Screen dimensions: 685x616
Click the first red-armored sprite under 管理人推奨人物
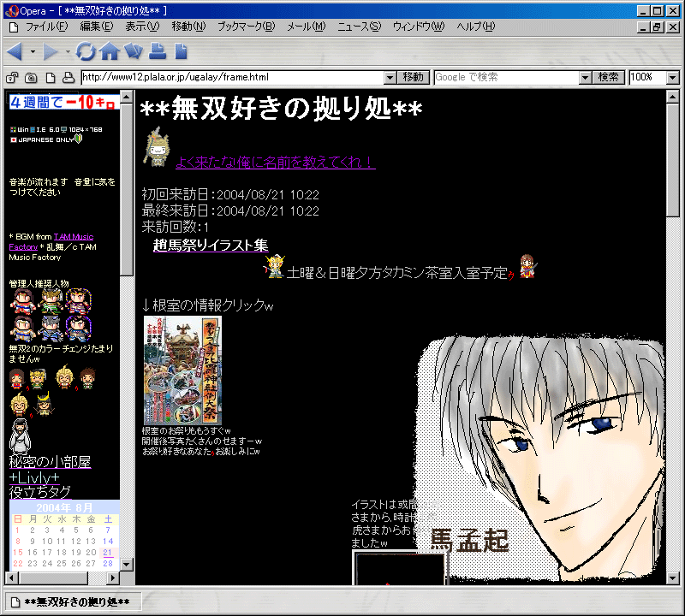pos(23,301)
